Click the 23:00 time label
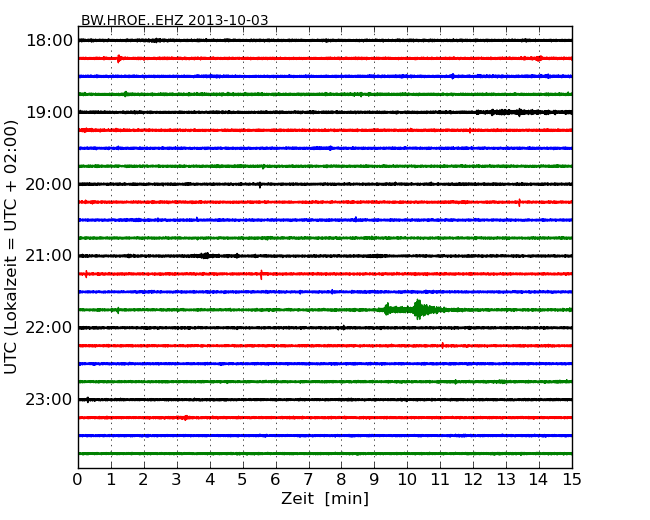Image resolution: width=650 pixels, height=520 pixels. pyautogui.click(x=49, y=399)
